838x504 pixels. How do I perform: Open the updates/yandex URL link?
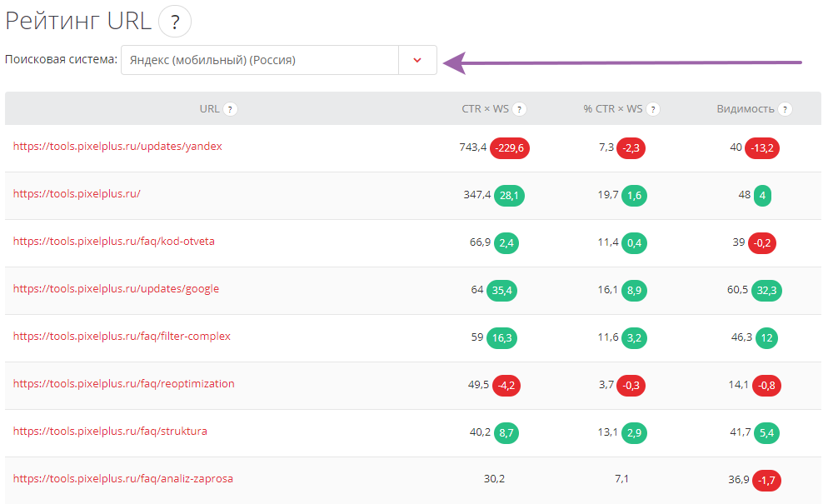point(117,146)
